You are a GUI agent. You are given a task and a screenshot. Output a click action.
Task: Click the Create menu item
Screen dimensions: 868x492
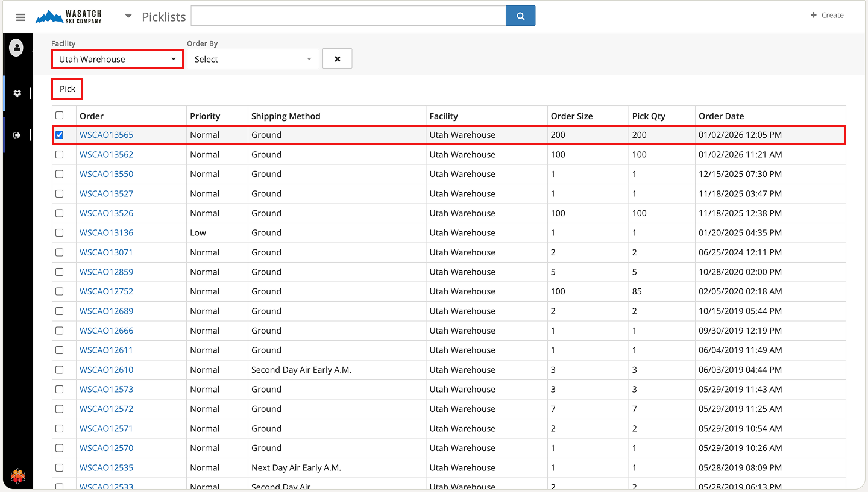pyautogui.click(x=827, y=16)
